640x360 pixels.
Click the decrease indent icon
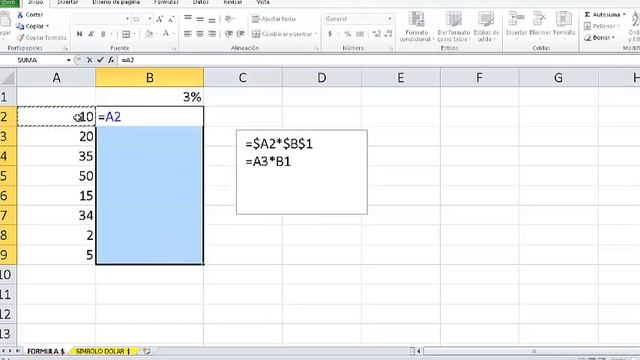pos(229,34)
